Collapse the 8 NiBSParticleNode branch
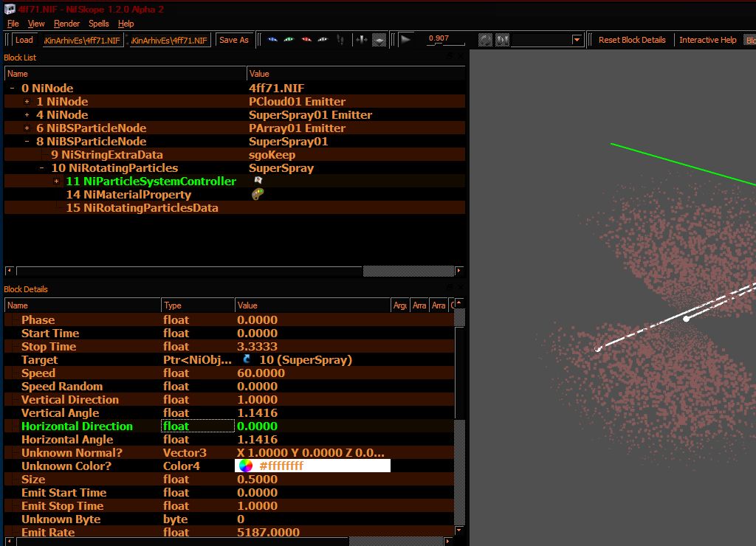Viewport: 756px width, 546px height. coord(27,142)
